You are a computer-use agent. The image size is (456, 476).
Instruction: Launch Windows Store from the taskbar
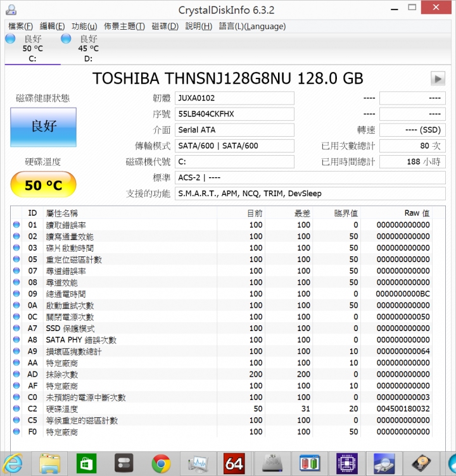tap(87, 463)
